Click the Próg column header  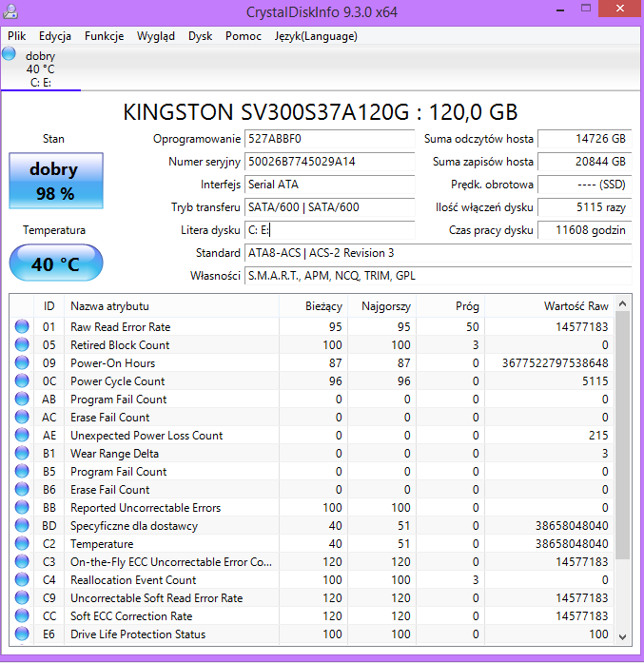click(x=450, y=305)
